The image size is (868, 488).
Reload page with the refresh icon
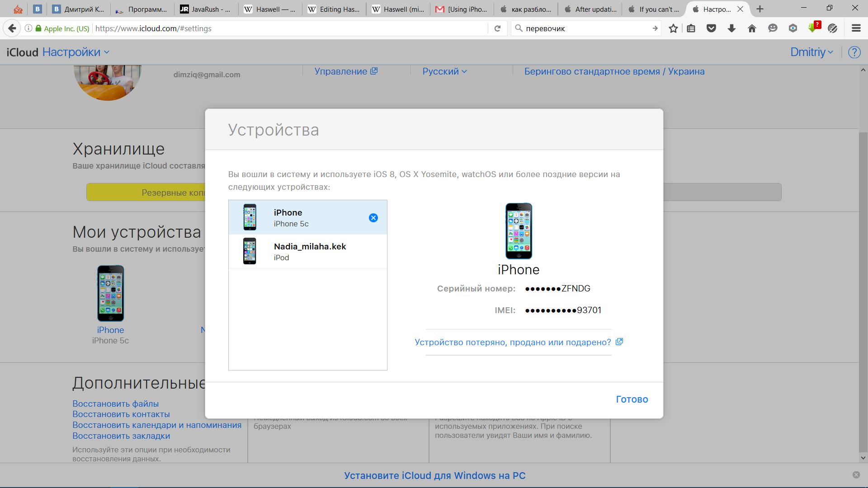pos(497,28)
